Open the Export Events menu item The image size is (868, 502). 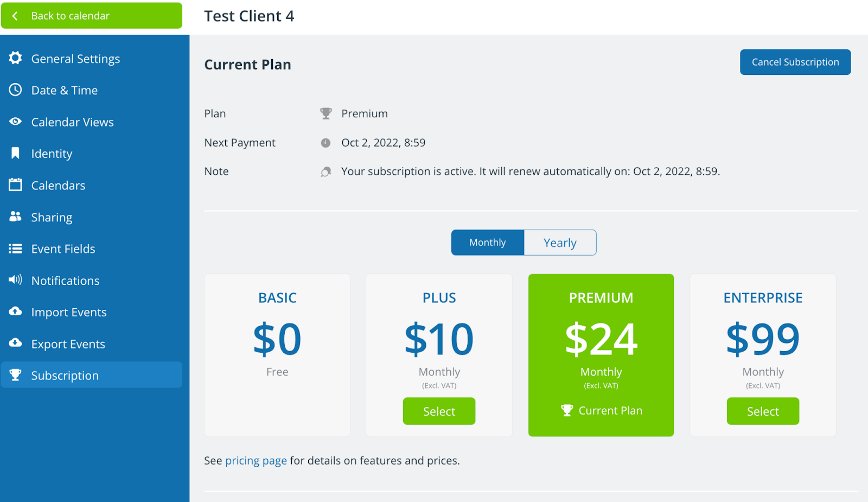(92, 344)
